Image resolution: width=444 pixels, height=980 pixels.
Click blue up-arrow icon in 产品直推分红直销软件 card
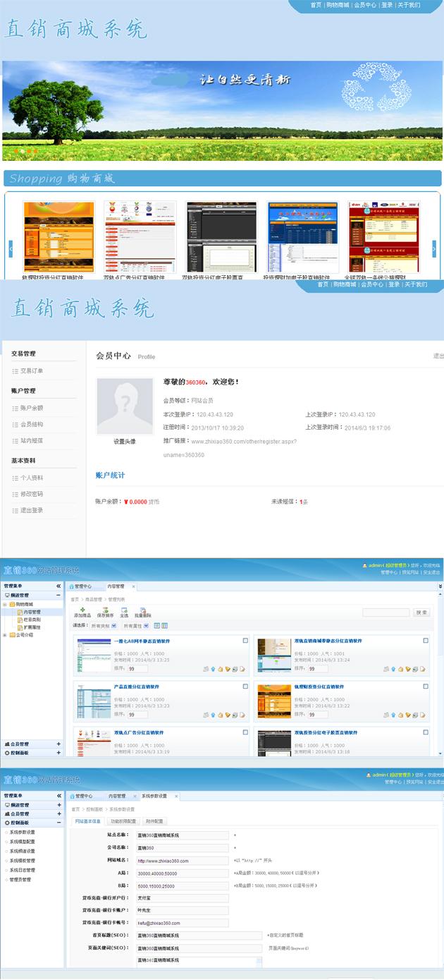pyautogui.click(x=212, y=715)
